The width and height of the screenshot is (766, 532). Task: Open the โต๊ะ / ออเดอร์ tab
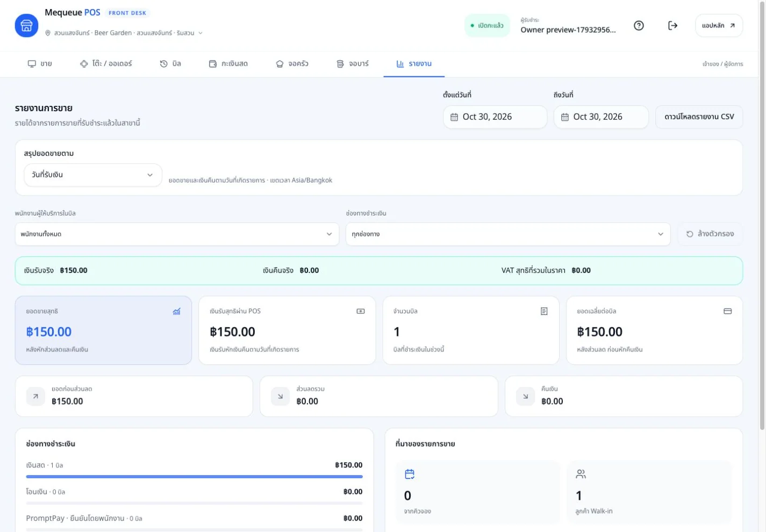pyautogui.click(x=106, y=64)
